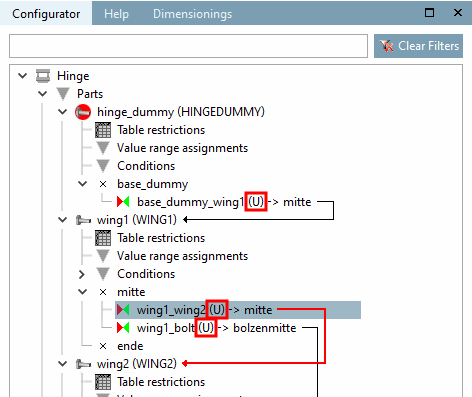
Task: Click the Parts funnel icon
Action: (x=63, y=94)
